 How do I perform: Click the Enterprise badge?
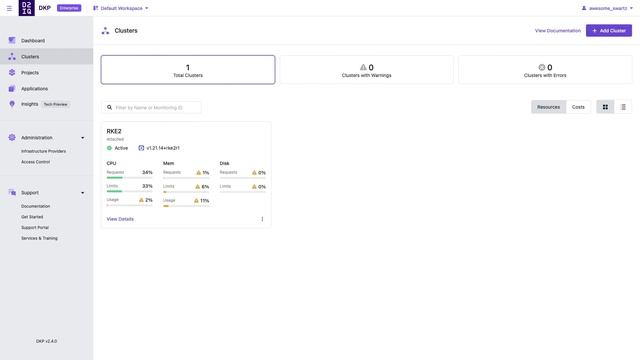69,8
